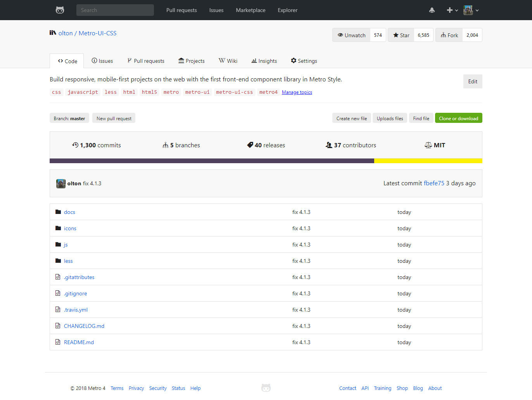This screenshot has width=532, height=400.
Task: Click the contributors icon showing 37 contributors
Action: coord(329,145)
